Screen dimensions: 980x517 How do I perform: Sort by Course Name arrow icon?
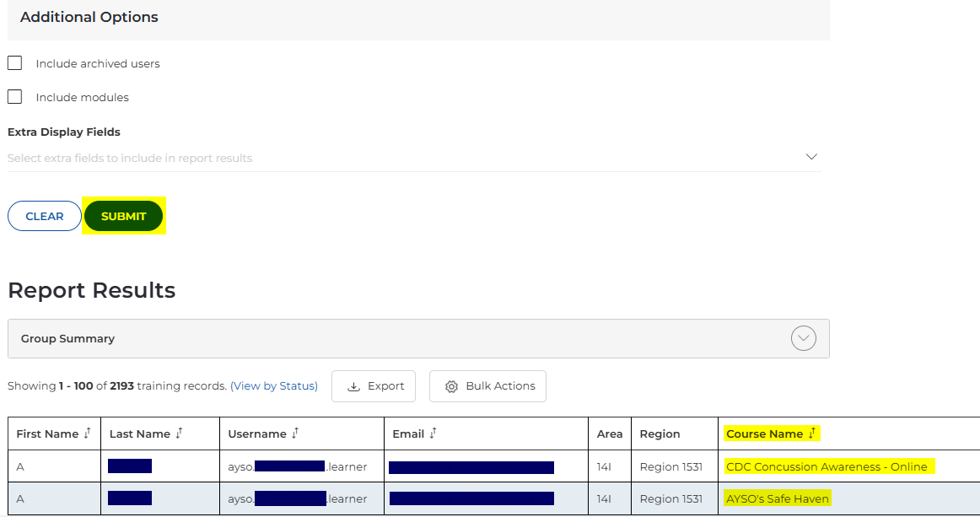[811, 434]
